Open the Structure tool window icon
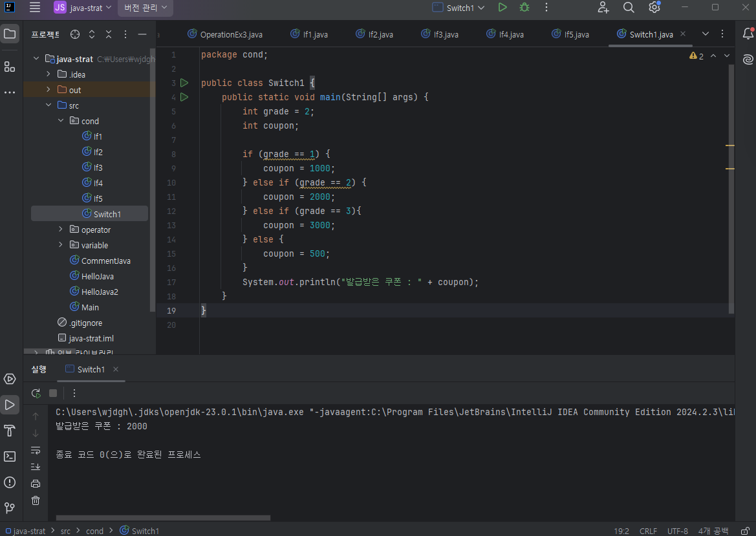Screen dimensions: 756x536 pyautogui.click(x=10, y=67)
